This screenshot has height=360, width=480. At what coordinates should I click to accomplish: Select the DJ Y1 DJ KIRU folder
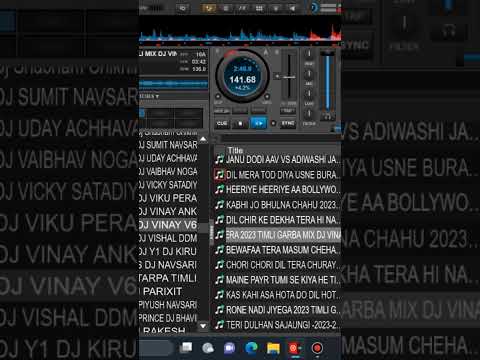click(x=168, y=251)
